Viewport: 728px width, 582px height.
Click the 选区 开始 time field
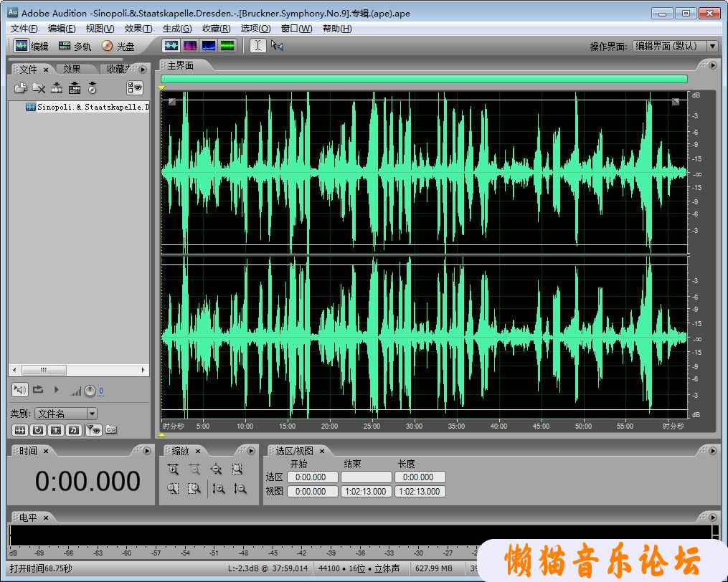click(313, 477)
